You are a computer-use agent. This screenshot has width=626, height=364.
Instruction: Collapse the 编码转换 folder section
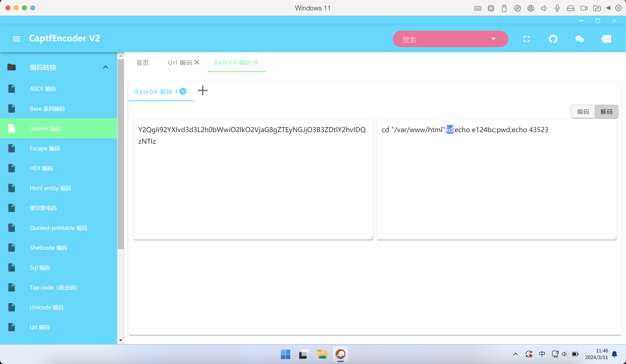click(106, 67)
